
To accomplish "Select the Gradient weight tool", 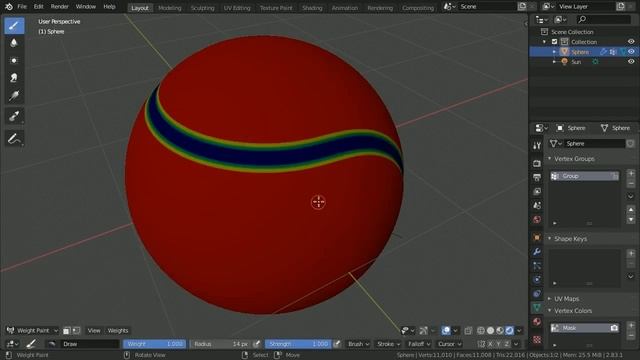I will (x=14, y=96).
